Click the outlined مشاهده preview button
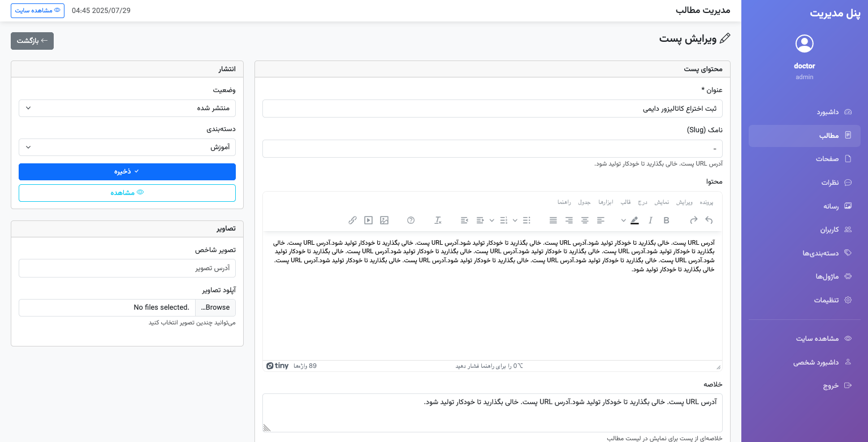The image size is (868, 442). tap(127, 193)
